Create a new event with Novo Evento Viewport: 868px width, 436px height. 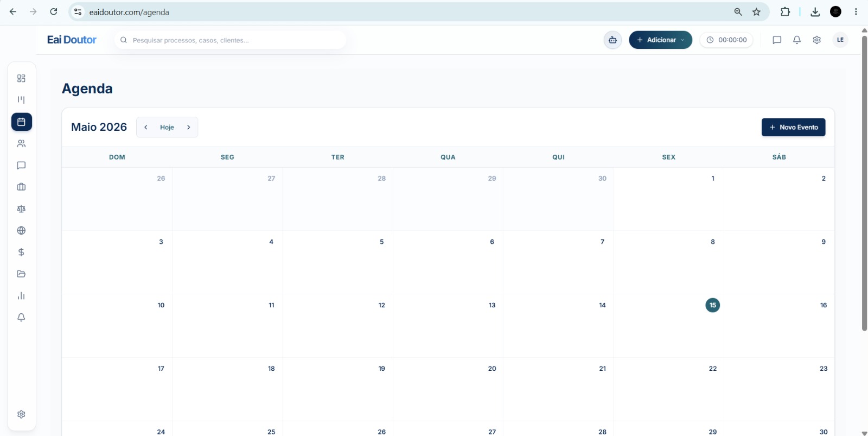point(794,128)
